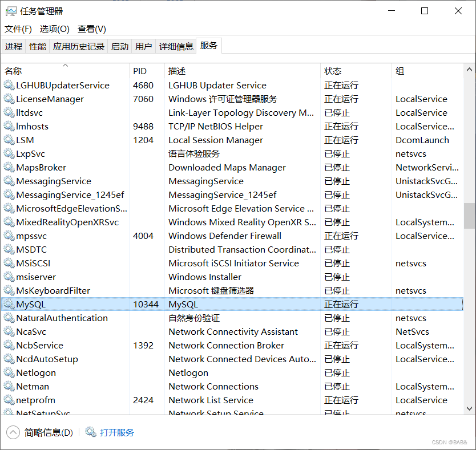
Task: Click the service icon next to lltdsvc
Action: 9,112
